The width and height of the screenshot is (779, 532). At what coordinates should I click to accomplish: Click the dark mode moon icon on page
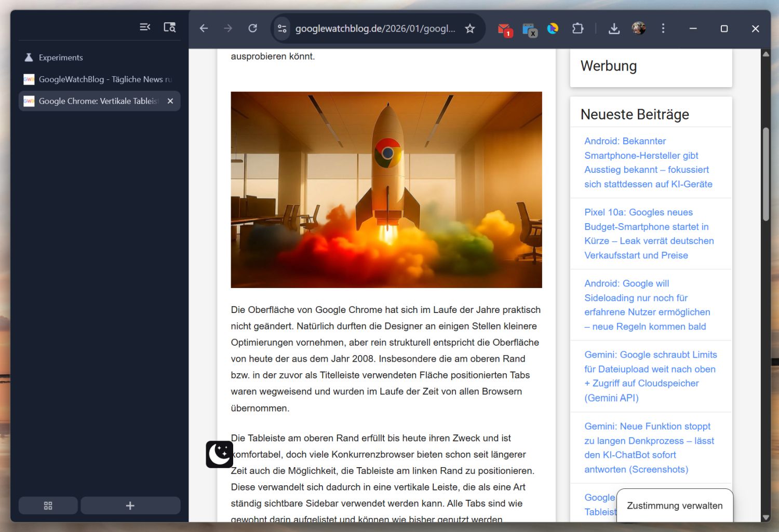219,453
